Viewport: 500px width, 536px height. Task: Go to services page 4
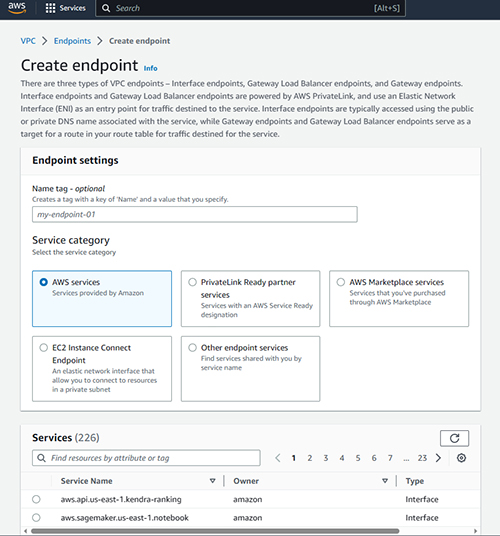(x=342, y=458)
